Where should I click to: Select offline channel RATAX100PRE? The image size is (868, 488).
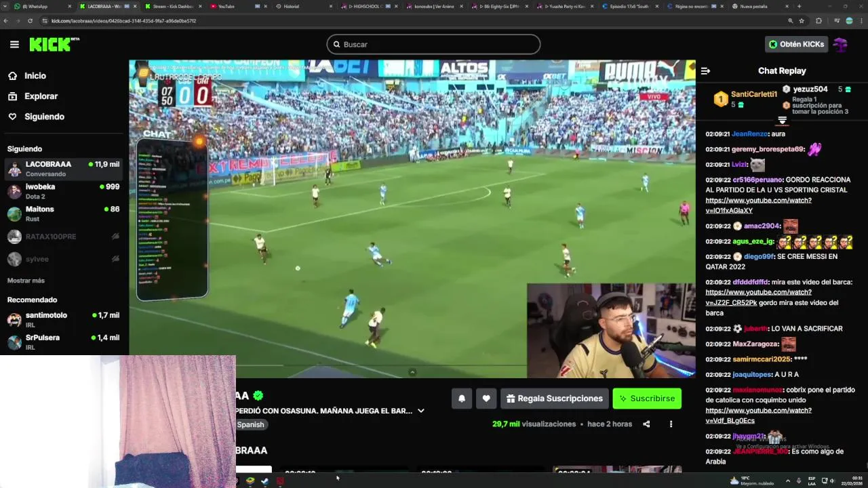[x=64, y=237]
